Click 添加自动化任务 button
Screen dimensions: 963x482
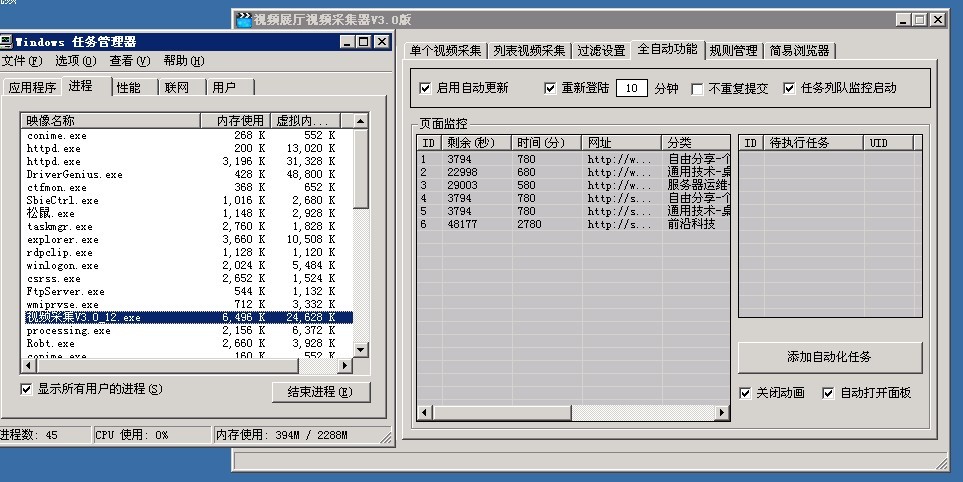point(830,357)
